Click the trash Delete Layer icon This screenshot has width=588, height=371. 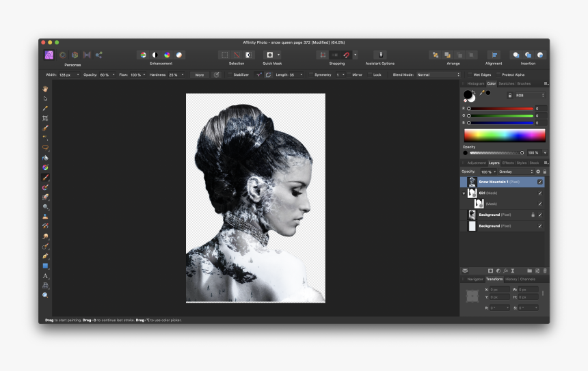click(545, 271)
